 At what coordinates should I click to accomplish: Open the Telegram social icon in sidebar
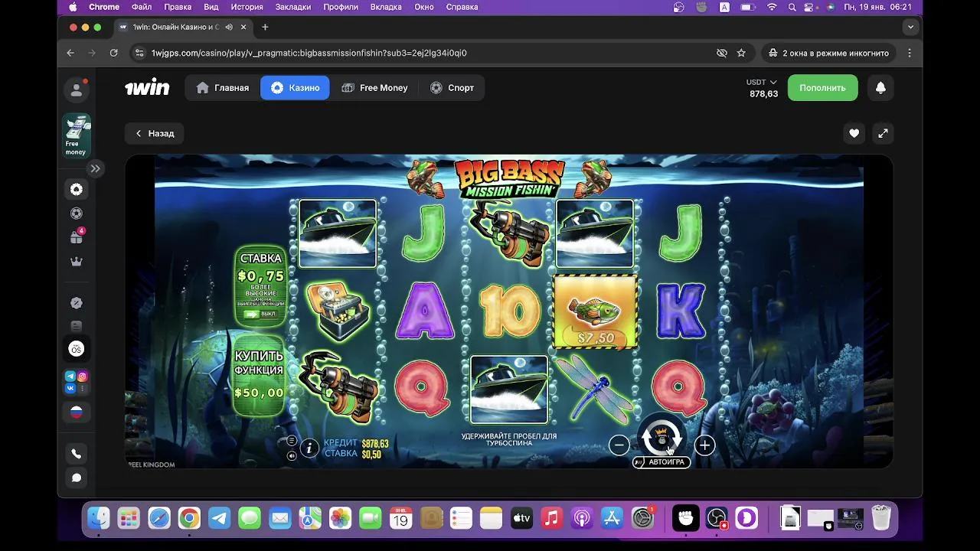[70, 376]
